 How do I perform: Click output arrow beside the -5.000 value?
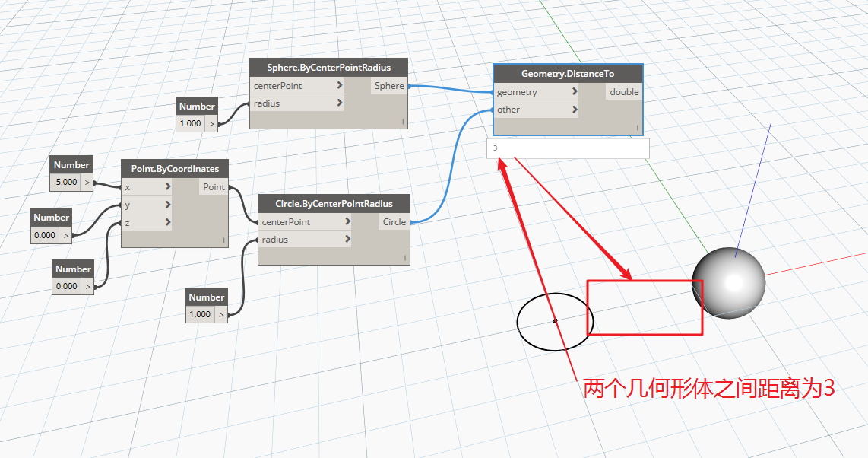pyautogui.click(x=87, y=182)
